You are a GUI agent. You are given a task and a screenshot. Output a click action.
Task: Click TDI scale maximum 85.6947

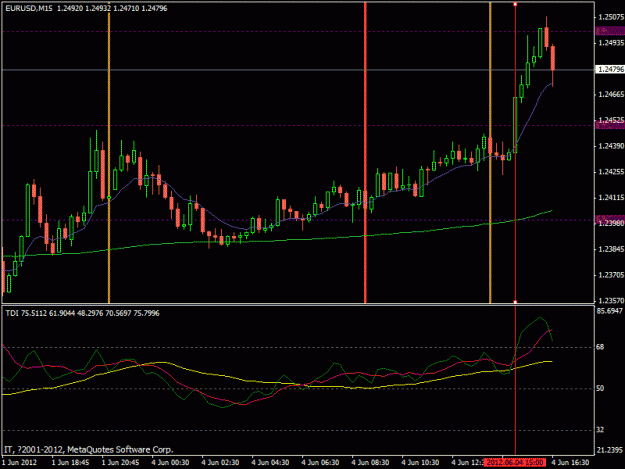pyautogui.click(x=609, y=311)
